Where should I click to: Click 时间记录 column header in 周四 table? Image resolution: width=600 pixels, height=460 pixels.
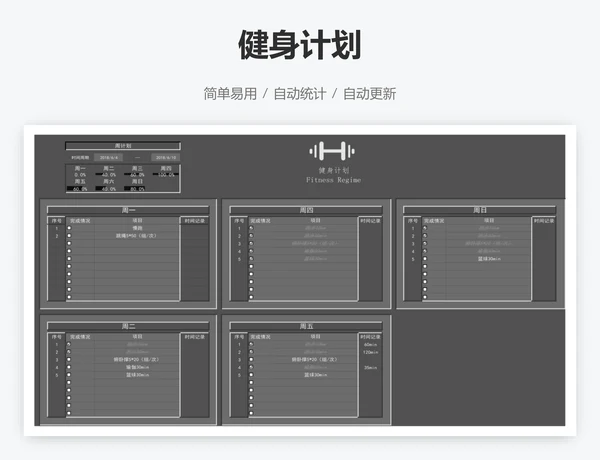[x=370, y=220]
